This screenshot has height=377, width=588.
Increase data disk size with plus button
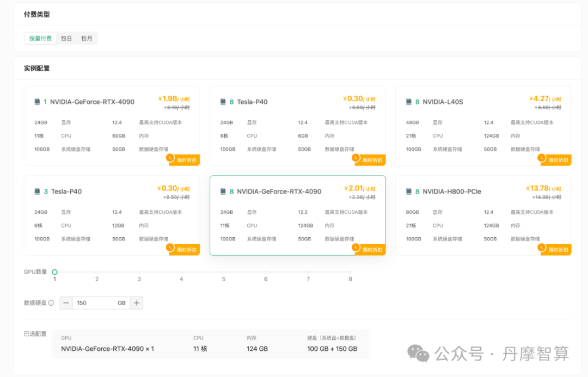pyautogui.click(x=137, y=303)
